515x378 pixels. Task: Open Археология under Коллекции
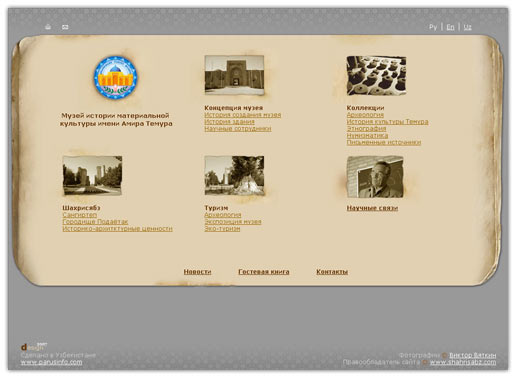click(365, 115)
